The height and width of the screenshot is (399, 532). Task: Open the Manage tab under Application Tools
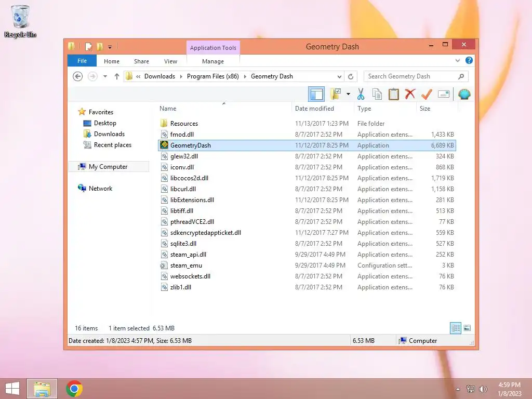[x=212, y=61]
